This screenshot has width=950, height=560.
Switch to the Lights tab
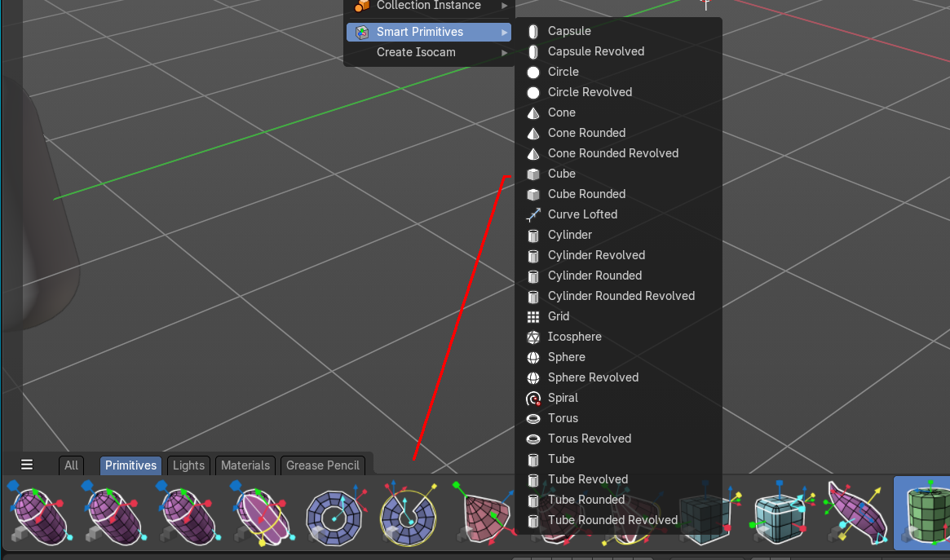(188, 465)
